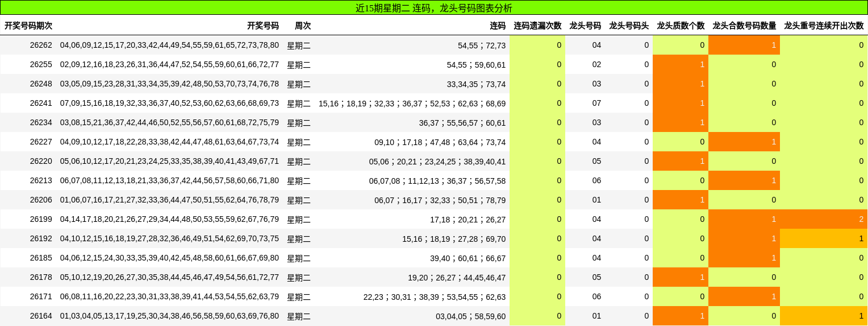The width and height of the screenshot is (868, 326).
Task: Select issue number 26185
Action: tap(41, 258)
